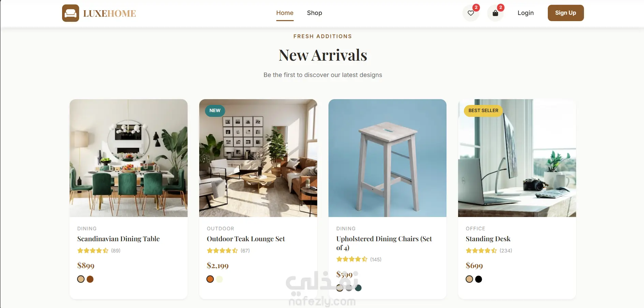Select dark green swatch for Upholstered Dining Chairs

coord(358,288)
